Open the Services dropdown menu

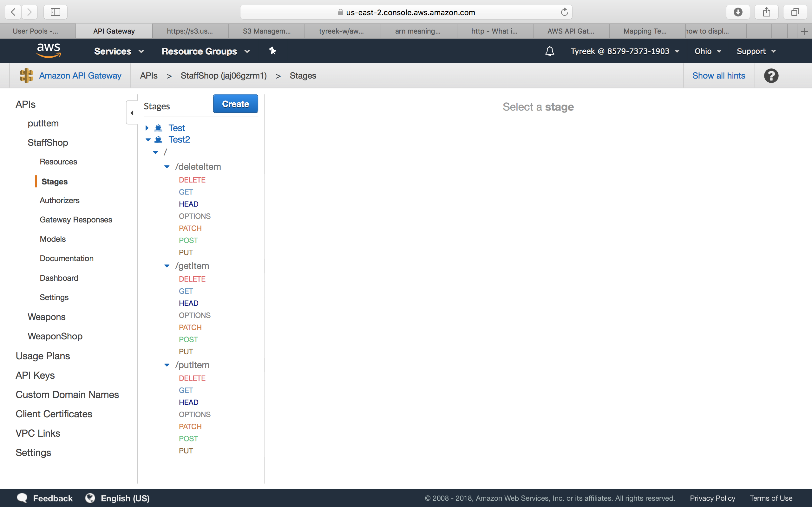[x=119, y=51]
